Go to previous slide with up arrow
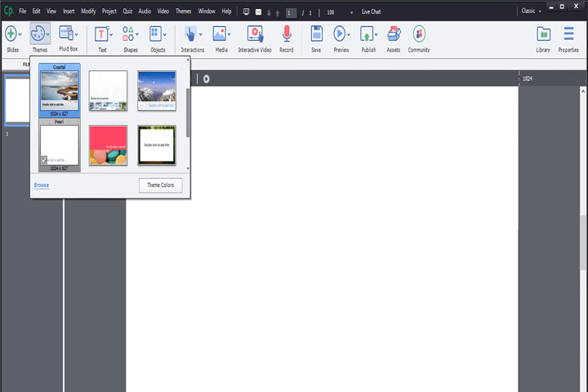Viewport: 588px width, 392px height. [x=278, y=13]
